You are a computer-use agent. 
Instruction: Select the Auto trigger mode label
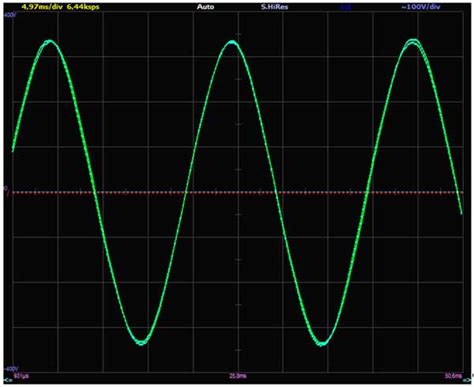pos(205,7)
